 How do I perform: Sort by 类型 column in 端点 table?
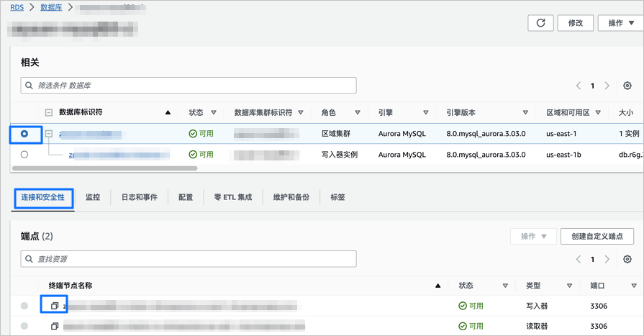tap(570, 286)
